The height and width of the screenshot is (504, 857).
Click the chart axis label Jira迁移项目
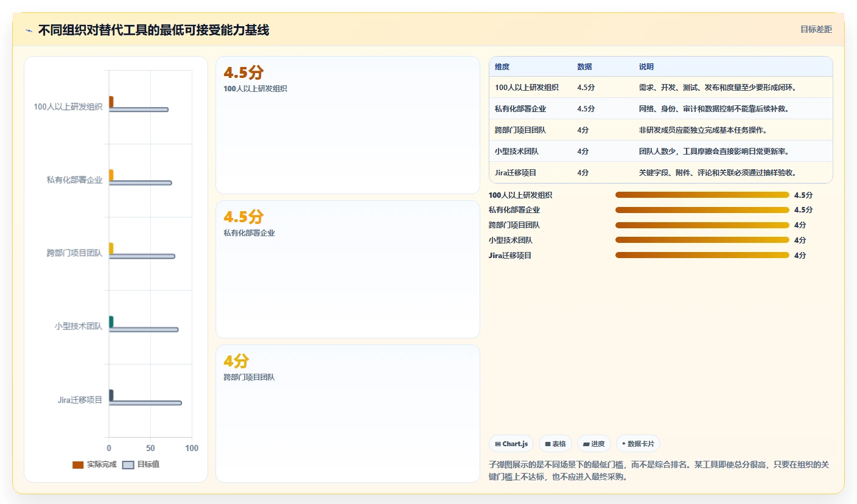80,400
